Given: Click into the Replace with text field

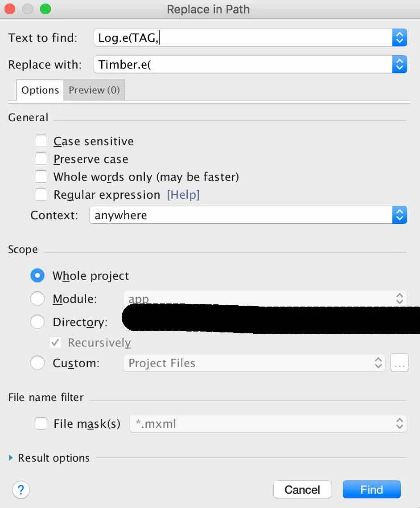Looking at the screenshot, I should click(243, 64).
